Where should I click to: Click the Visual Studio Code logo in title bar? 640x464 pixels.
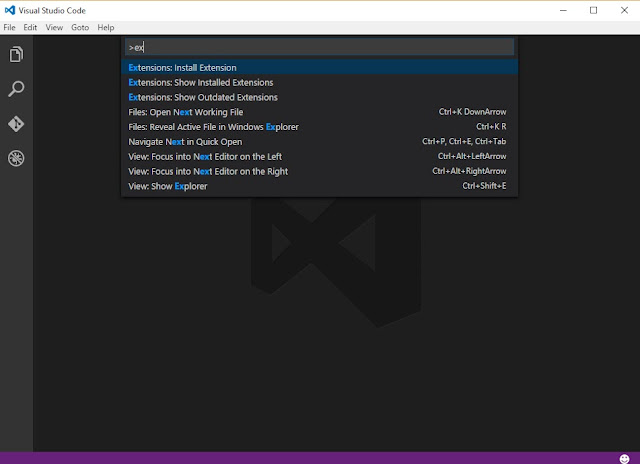[10, 10]
